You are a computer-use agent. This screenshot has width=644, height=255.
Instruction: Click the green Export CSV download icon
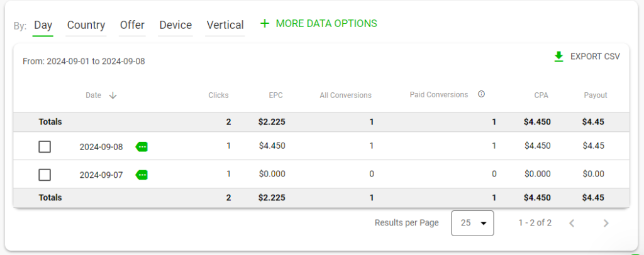click(x=558, y=57)
